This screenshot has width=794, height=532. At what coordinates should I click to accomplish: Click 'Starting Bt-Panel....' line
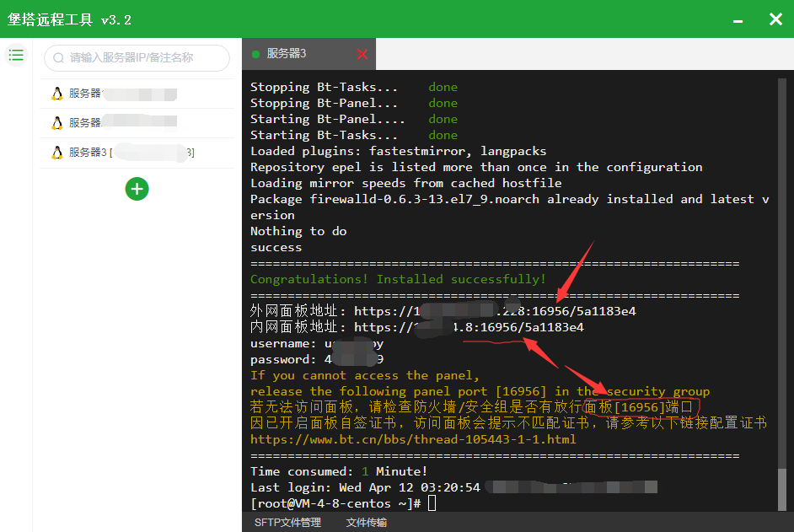pos(354,119)
